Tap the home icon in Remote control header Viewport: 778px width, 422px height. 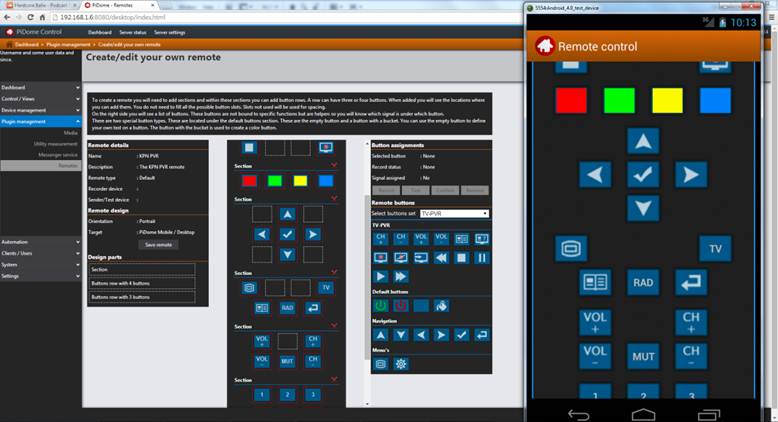[x=545, y=46]
